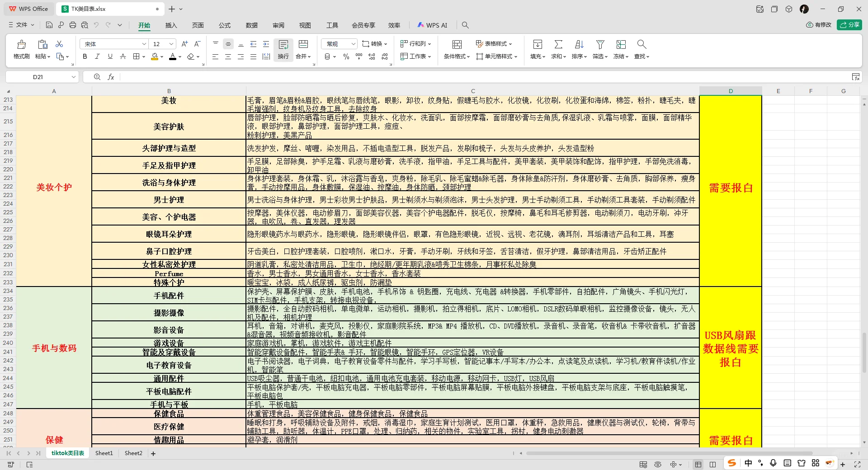Click the Cell Style (单元格样式) button
The height and width of the screenshot is (470, 868).
[x=496, y=56]
